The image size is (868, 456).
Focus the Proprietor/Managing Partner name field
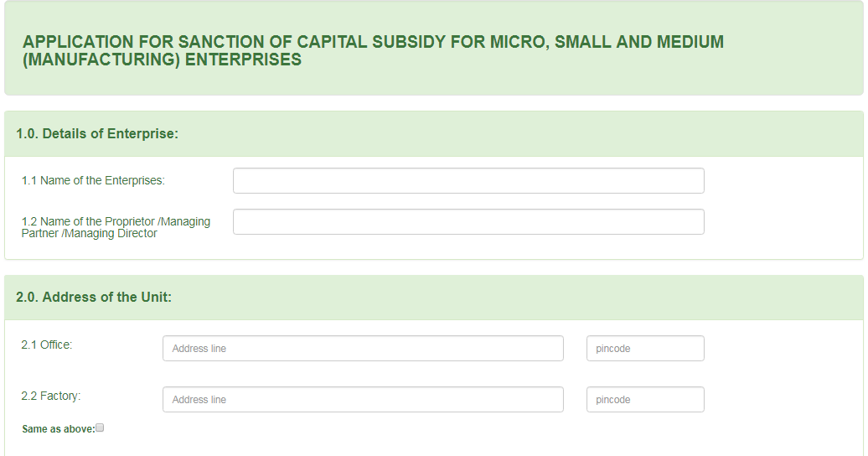(x=468, y=222)
